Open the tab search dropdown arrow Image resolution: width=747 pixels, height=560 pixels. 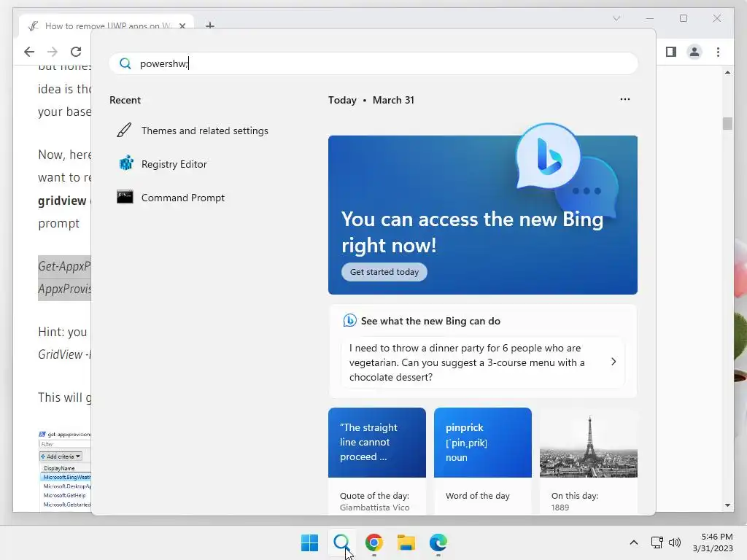[616, 18]
